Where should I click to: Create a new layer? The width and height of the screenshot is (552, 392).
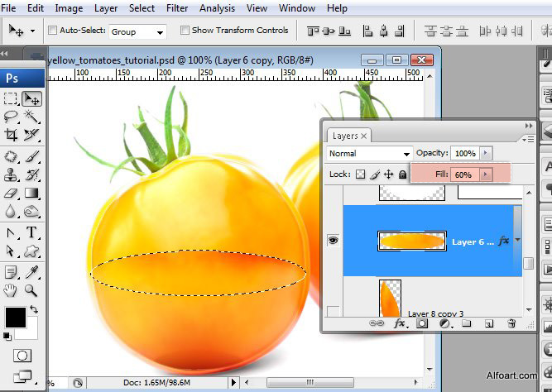click(x=489, y=324)
